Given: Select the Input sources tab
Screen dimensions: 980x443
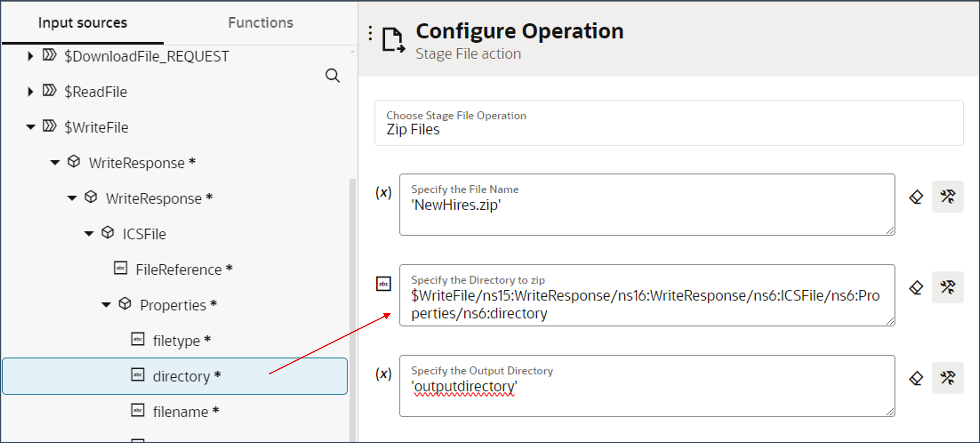Looking at the screenshot, I should pyautogui.click(x=82, y=23).
